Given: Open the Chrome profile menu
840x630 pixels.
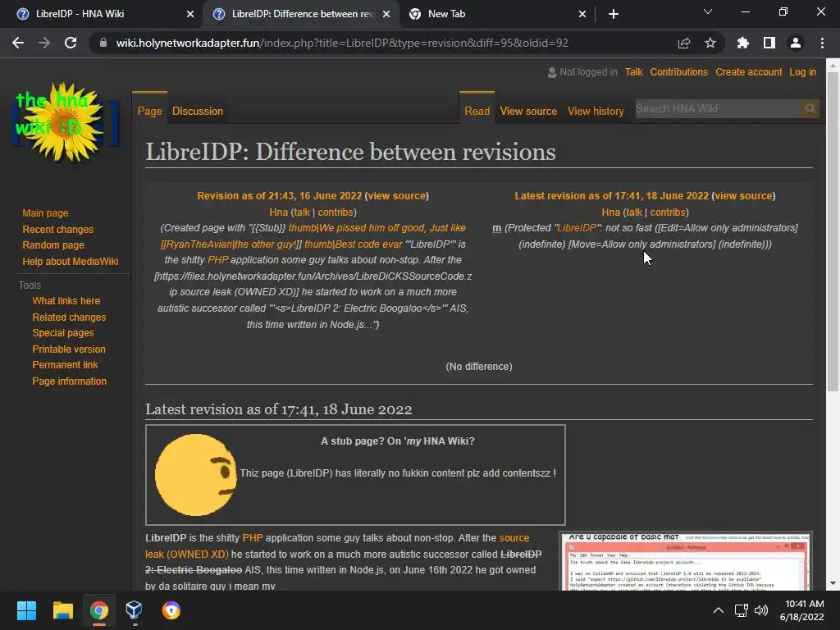Looking at the screenshot, I should point(796,43).
